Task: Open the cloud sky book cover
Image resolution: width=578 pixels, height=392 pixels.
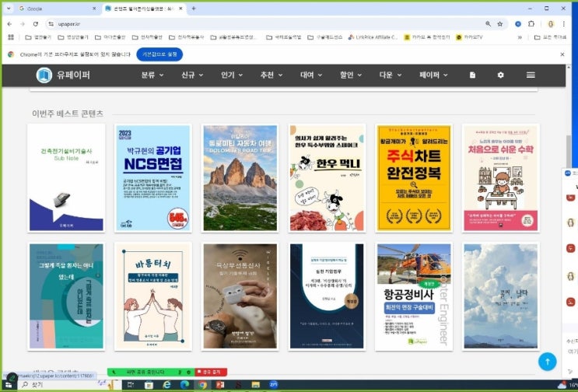Action: click(500, 296)
